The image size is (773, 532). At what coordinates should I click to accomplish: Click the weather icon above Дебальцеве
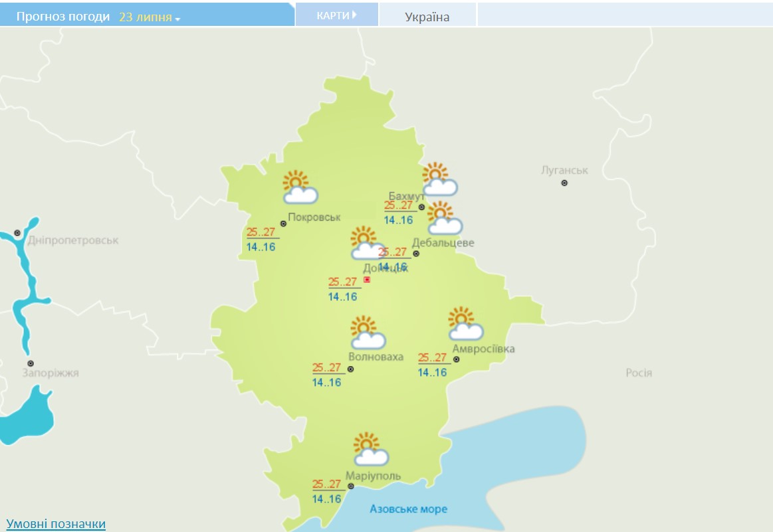click(444, 219)
